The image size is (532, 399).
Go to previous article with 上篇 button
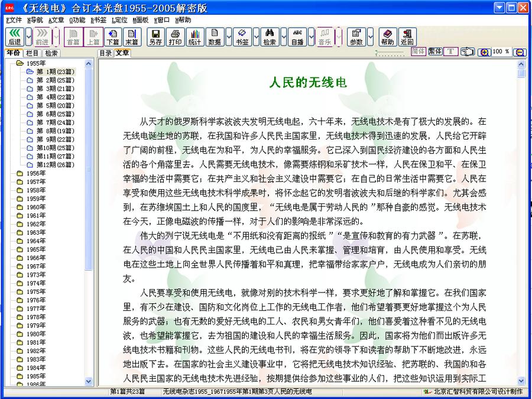pos(93,37)
